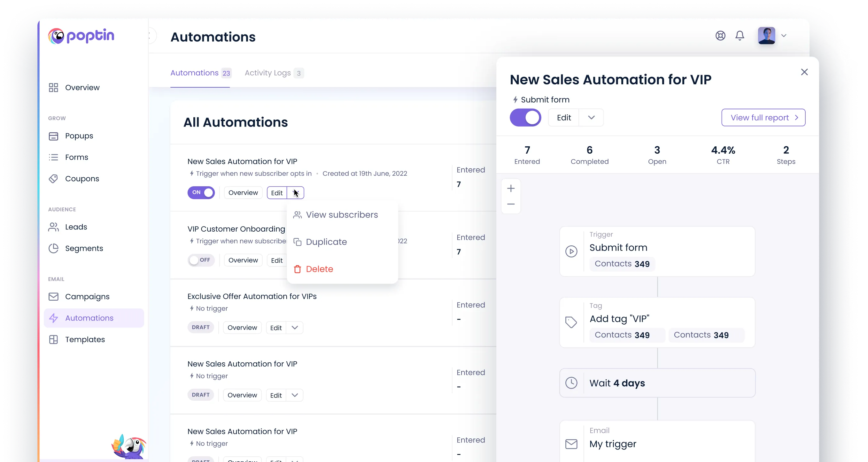Image resolution: width=868 pixels, height=462 pixels.
Task: Click the Campaigns envelope icon
Action: tap(53, 296)
